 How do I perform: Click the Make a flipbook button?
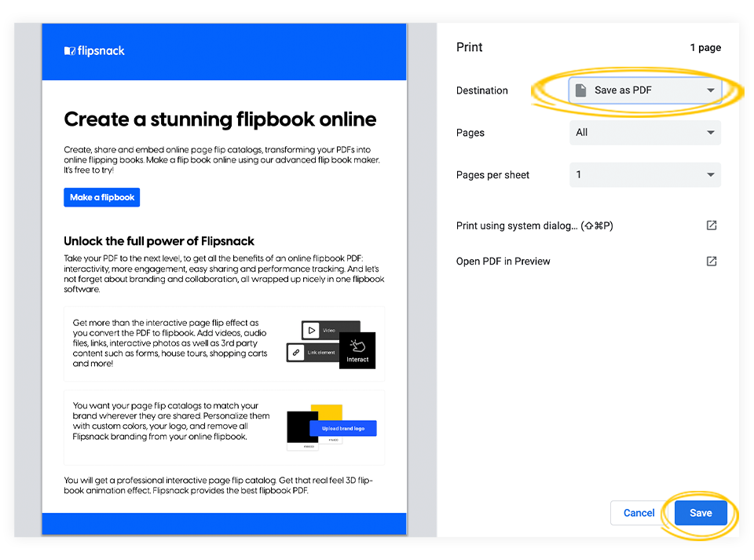pos(101,197)
